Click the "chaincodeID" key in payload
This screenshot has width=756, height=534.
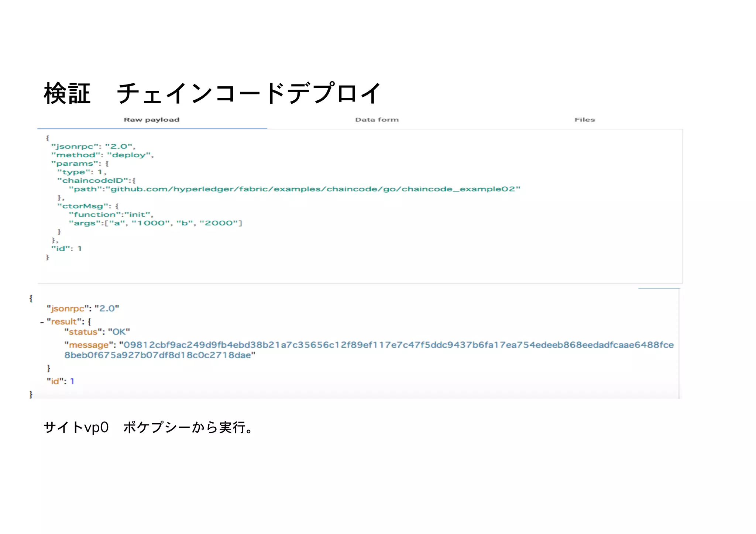click(93, 180)
